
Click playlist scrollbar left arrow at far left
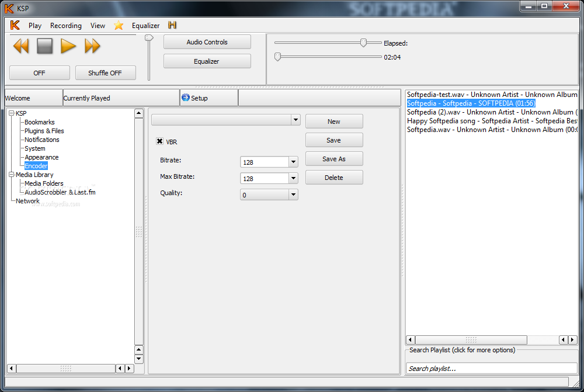411,339
